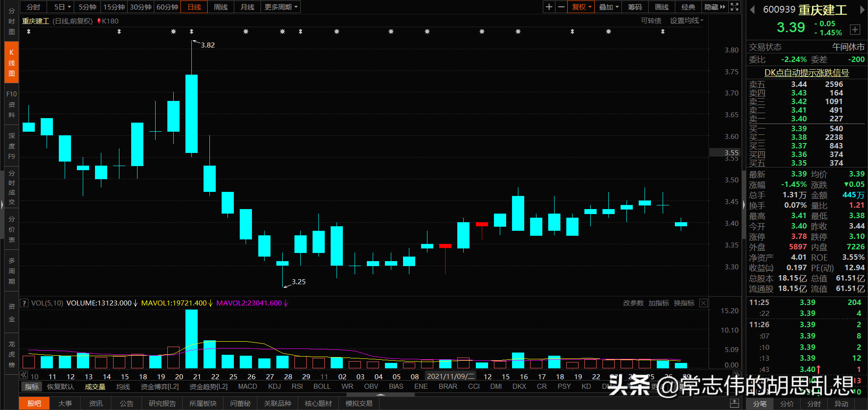Select the MACD indicator

(x=247, y=386)
